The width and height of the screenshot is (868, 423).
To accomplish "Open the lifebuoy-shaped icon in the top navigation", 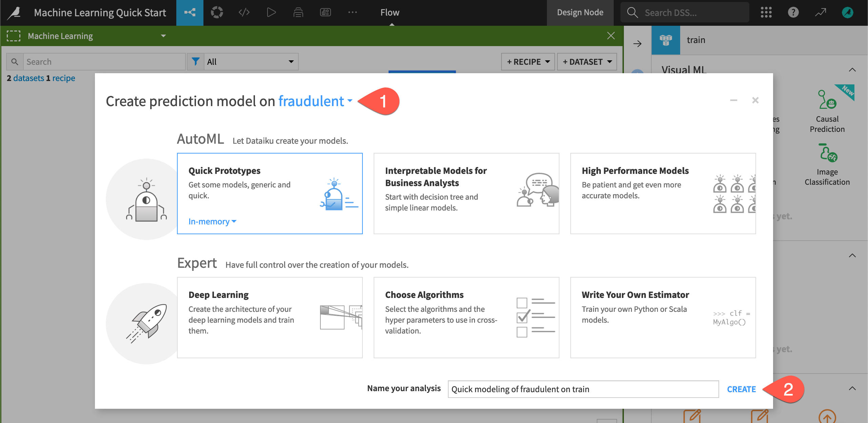I will tap(217, 13).
